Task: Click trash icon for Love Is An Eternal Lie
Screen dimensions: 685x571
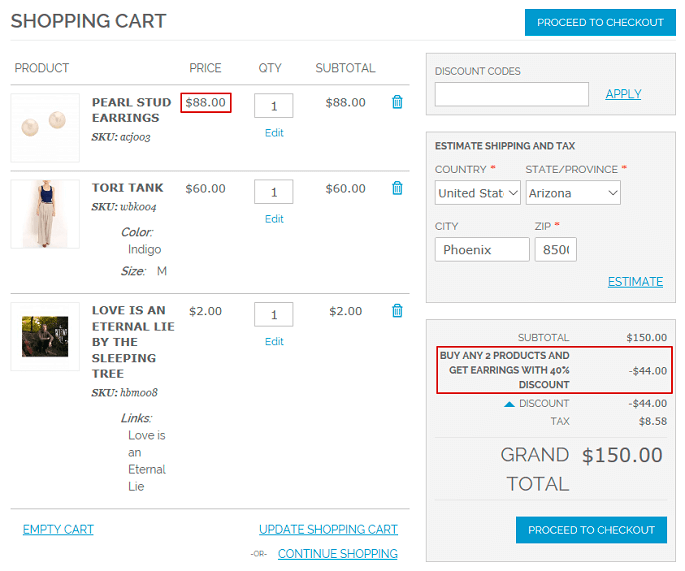Action: [397, 311]
